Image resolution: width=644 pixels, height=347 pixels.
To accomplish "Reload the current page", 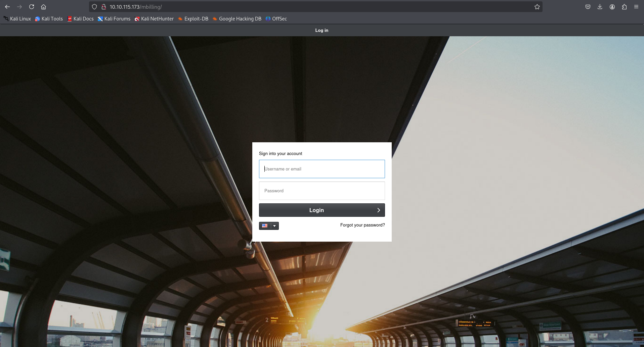I will (32, 7).
